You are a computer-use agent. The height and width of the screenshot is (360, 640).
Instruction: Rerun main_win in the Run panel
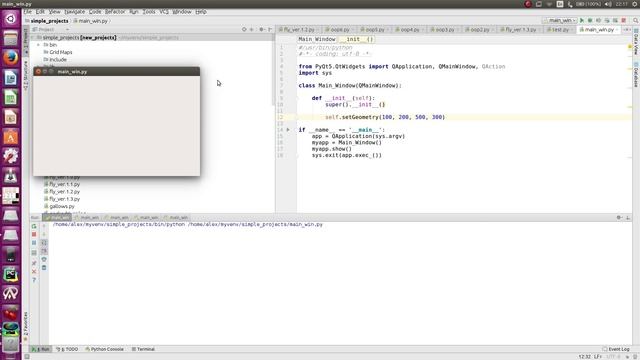[34, 226]
